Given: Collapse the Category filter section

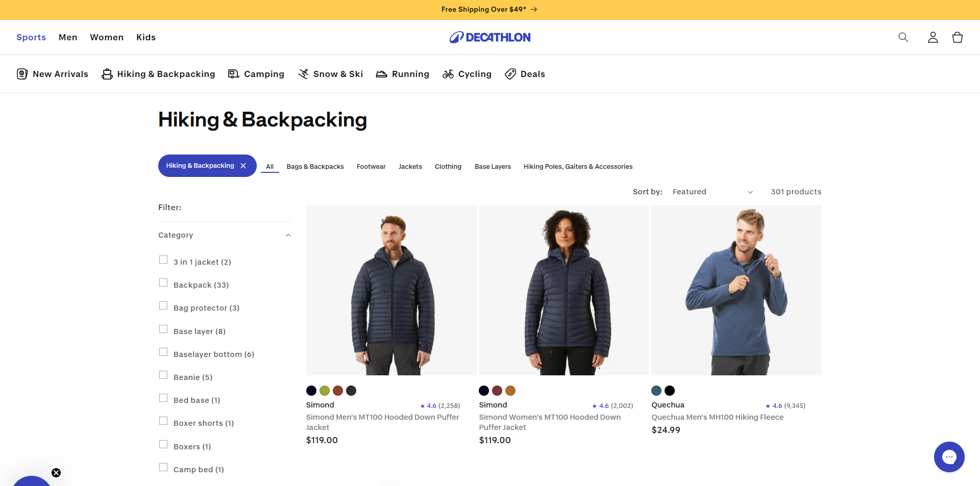Looking at the screenshot, I should tap(288, 235).
